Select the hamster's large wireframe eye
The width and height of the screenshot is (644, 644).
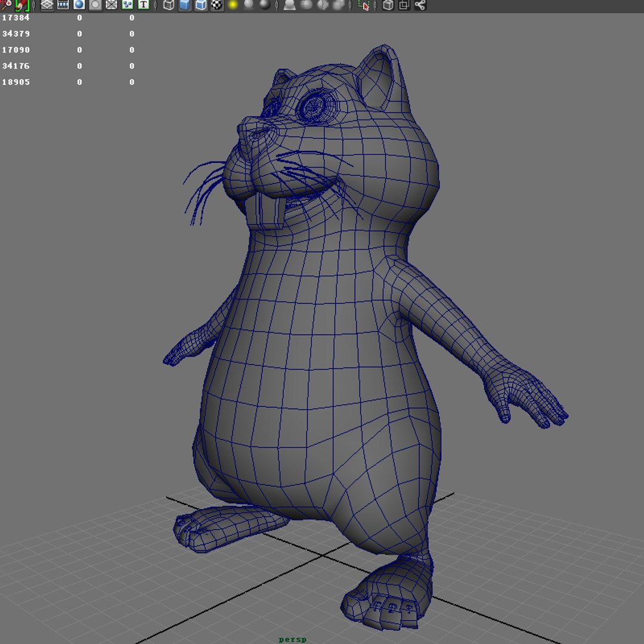coord(316,106)
